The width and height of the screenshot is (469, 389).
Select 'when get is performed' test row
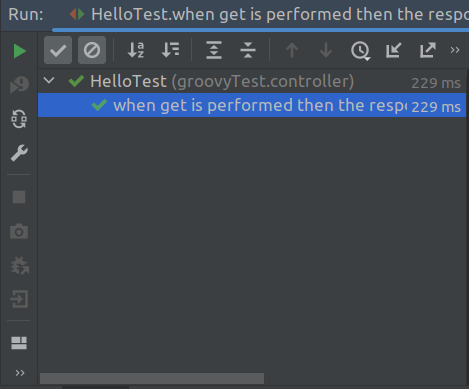[252, 105]
